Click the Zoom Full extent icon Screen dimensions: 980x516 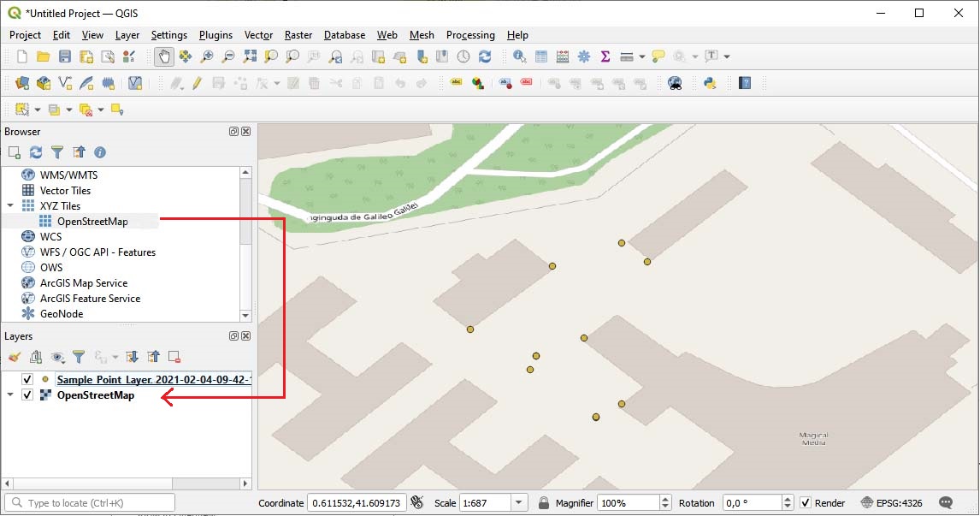pyautogui.click(x=250, y=56)
